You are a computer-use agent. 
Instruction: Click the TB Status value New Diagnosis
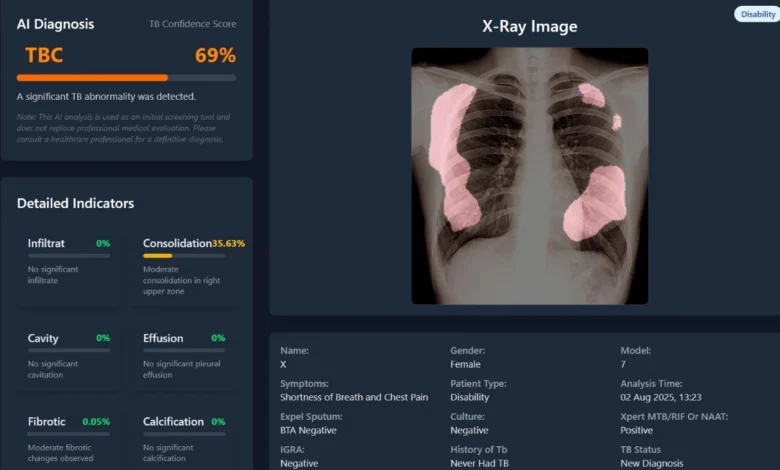point(652,463)
